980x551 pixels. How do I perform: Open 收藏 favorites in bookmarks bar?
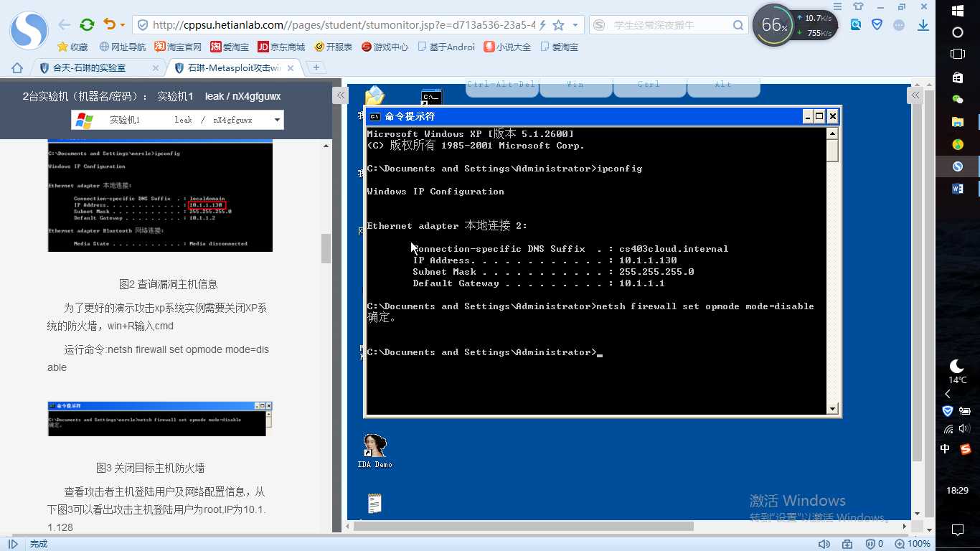(x=72, y=47)
